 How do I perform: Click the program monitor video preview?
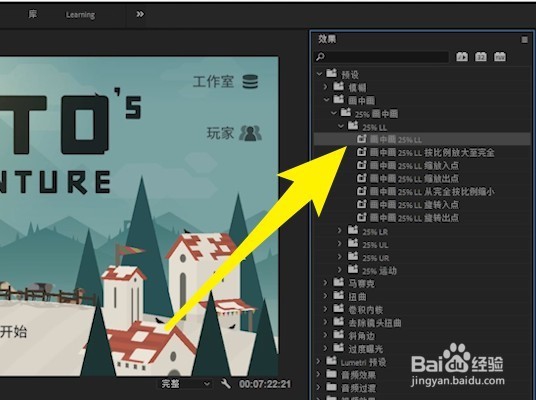click(x=139, y=216)
